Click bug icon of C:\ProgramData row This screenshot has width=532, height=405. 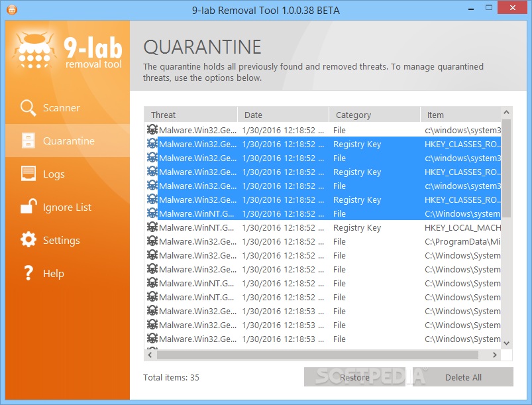click(x=152, y=241)
